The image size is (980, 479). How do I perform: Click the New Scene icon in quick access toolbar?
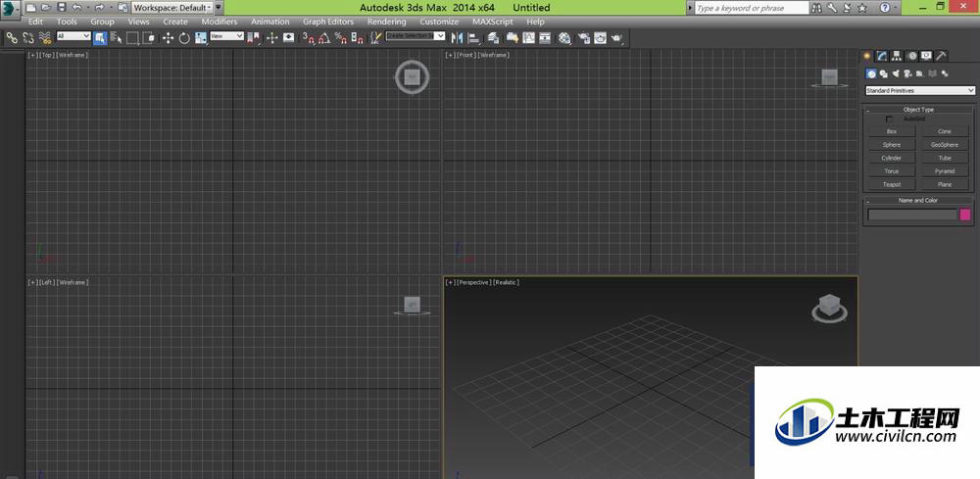(31, 8)
